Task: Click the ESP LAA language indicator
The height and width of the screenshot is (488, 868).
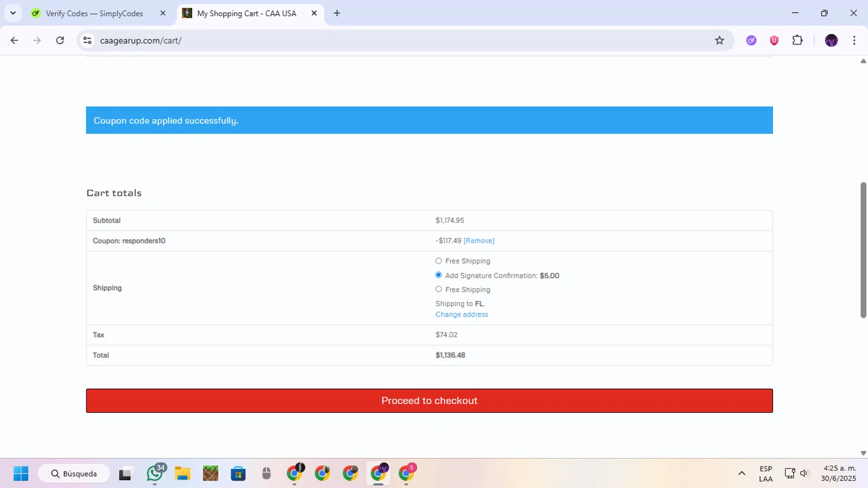Action: coord(766,474)
